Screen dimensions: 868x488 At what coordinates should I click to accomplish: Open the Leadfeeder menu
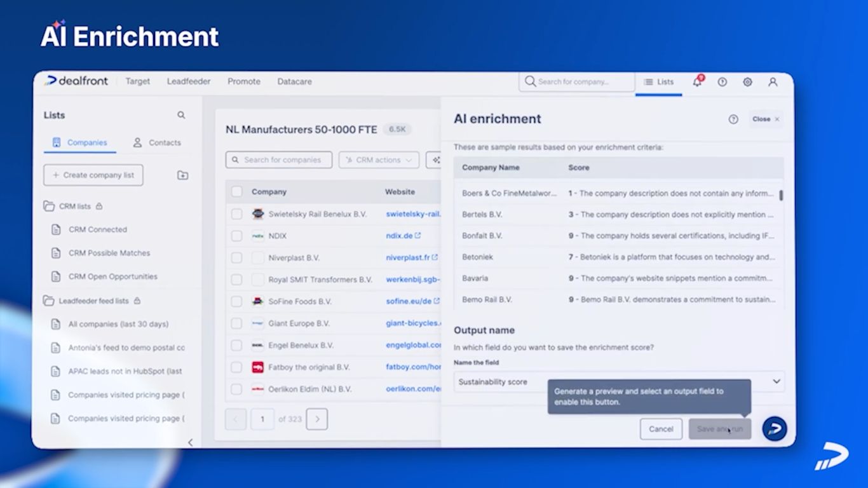pos(189,81)
